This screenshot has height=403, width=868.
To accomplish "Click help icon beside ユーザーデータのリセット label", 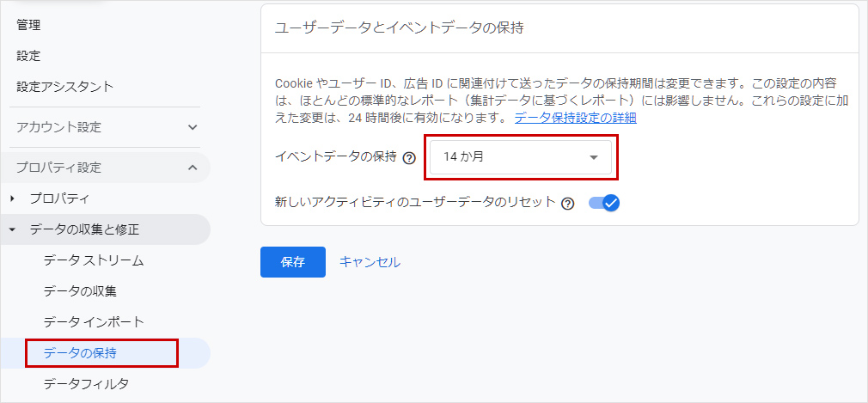I will coord(567,204).
